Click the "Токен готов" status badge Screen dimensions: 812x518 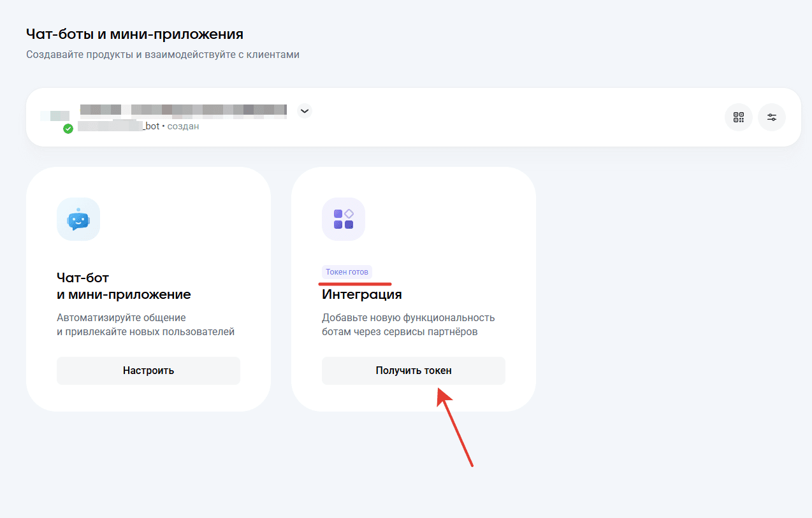[347, 272]
